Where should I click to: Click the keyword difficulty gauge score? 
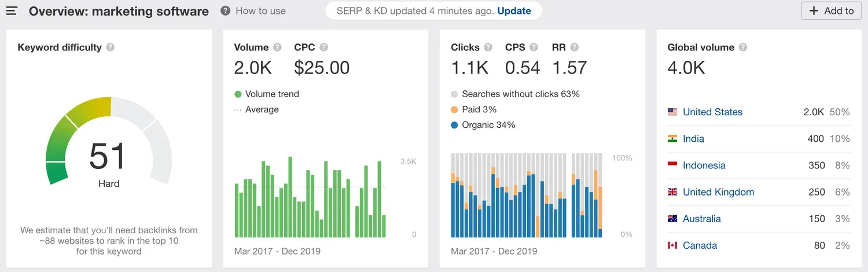tap(108, 157)
